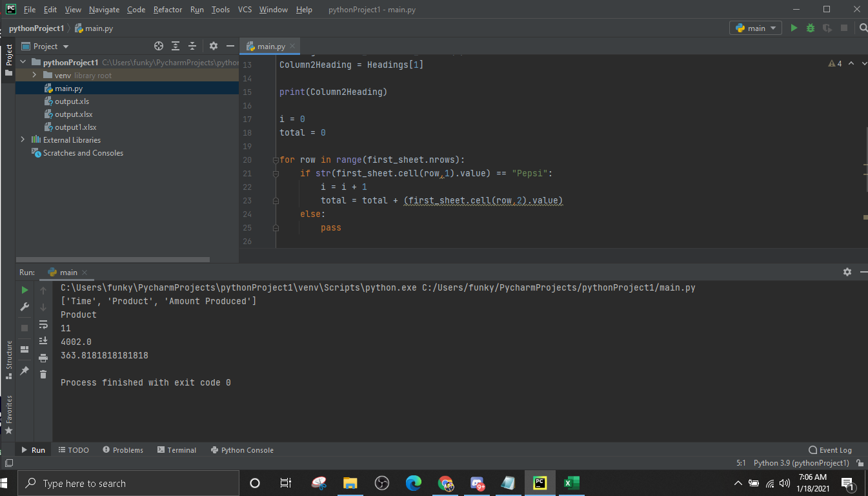Go to previous highlighted error arrow
Image resolution: width=868 pixels, height=496 pixels.
pos(851,63)
